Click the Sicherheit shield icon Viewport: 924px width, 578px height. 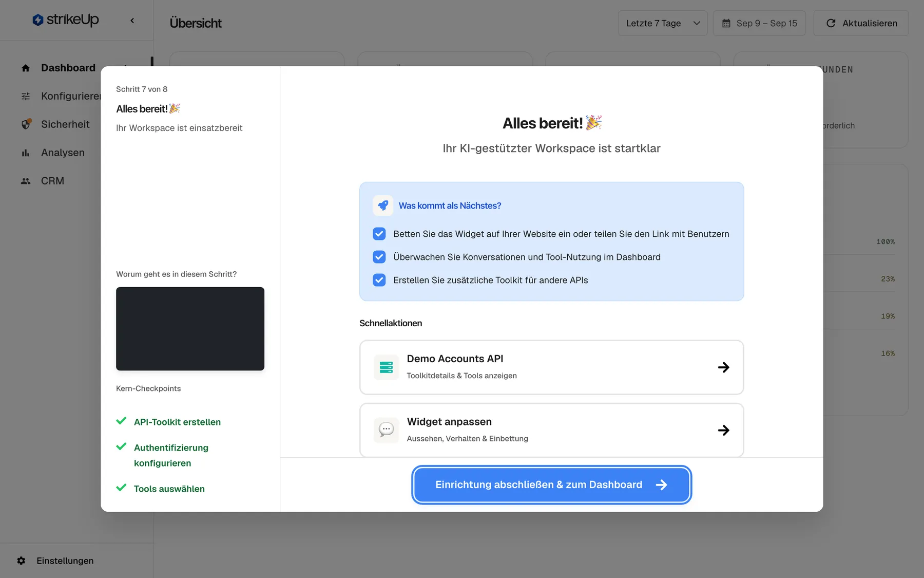[26, 124]
